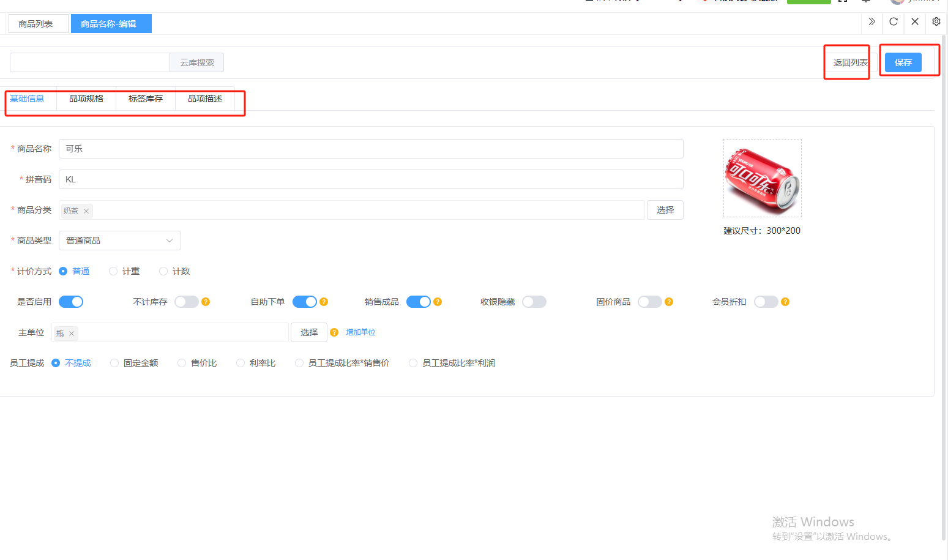
Task: Click the blue 保存 button
Action: (x=903, y=62)
